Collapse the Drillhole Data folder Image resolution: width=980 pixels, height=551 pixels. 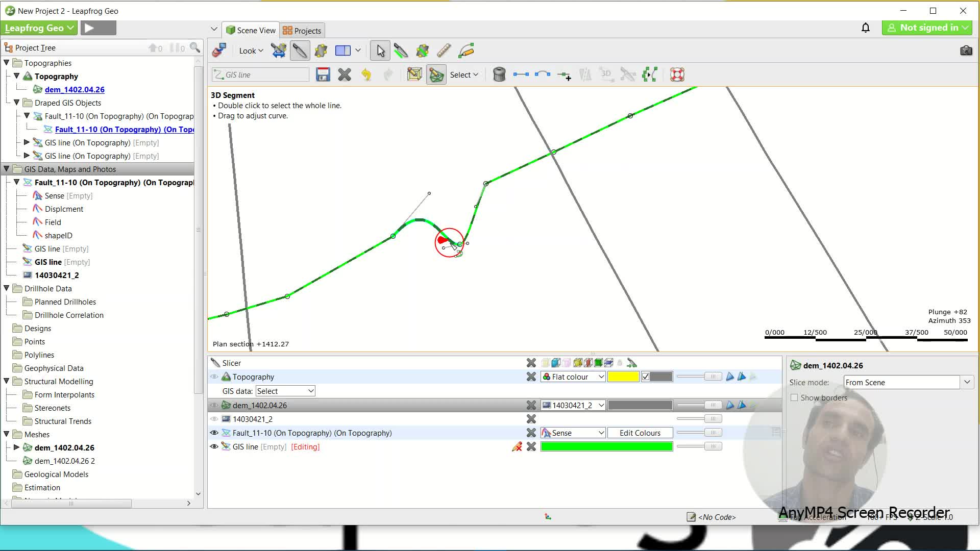point(7,288)
